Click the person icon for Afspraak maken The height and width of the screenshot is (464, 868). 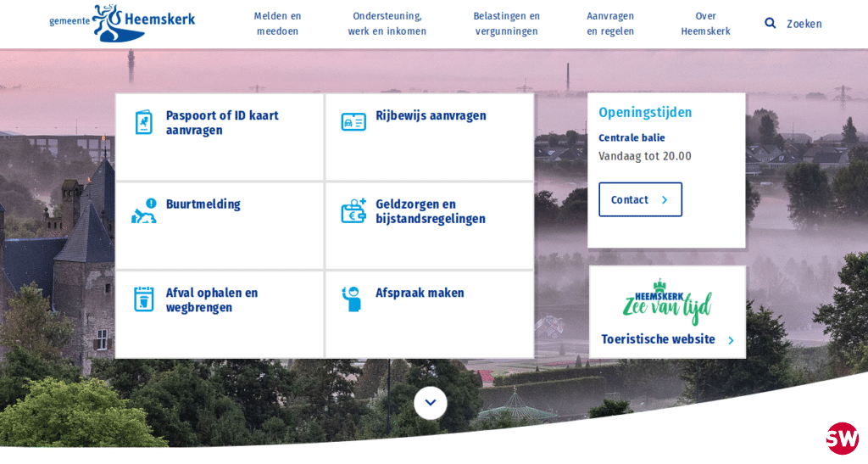352,299
